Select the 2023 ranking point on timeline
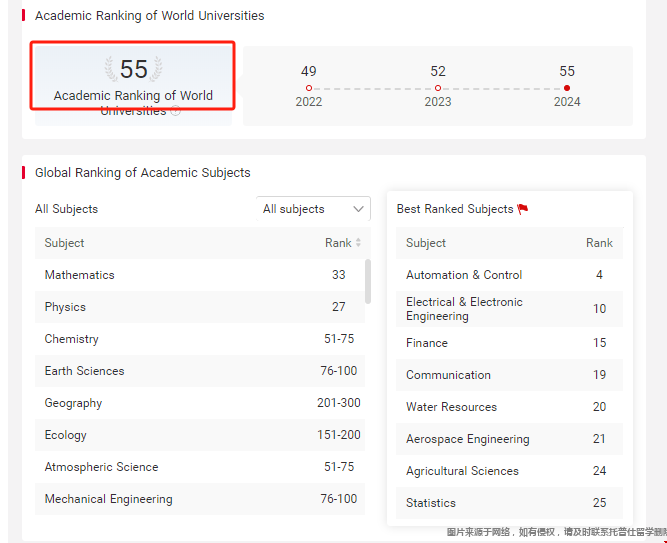This screenshot has width=667, height=543. click(x=438, y=88)
